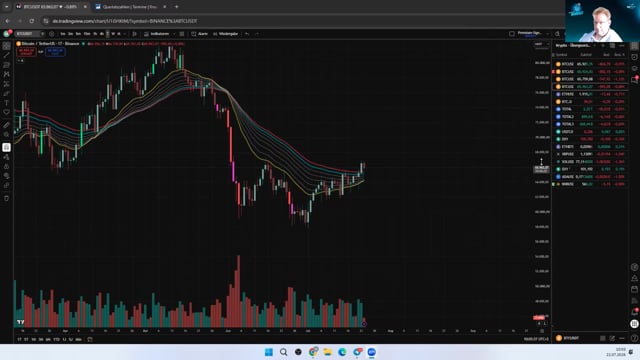Select the ruler measure tool

coord(6,125)
